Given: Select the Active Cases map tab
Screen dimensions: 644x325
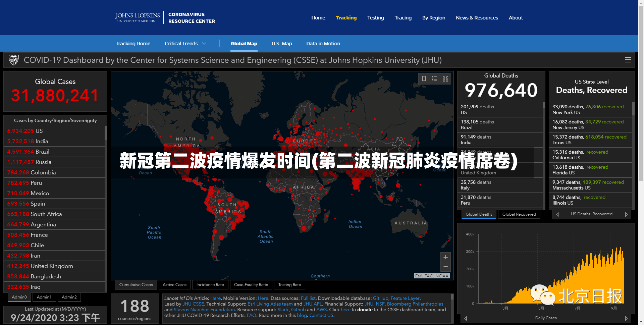Looking at the screenshot, I should [x=174, y=285].
